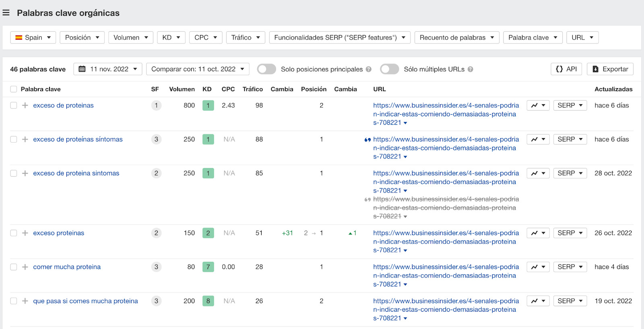Tick the select-all checkbox in table header

tap(14, 89)
